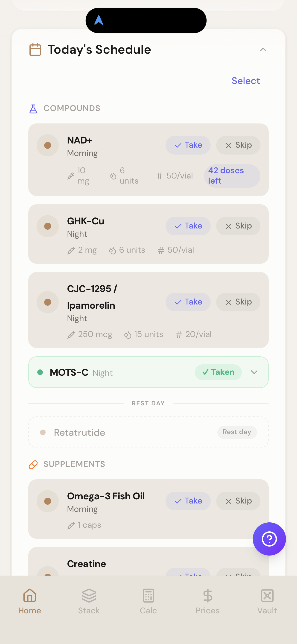Viewport: 297px width, 644px height.
Task: Open the Stack layers icon
Action: pos(89,595)
